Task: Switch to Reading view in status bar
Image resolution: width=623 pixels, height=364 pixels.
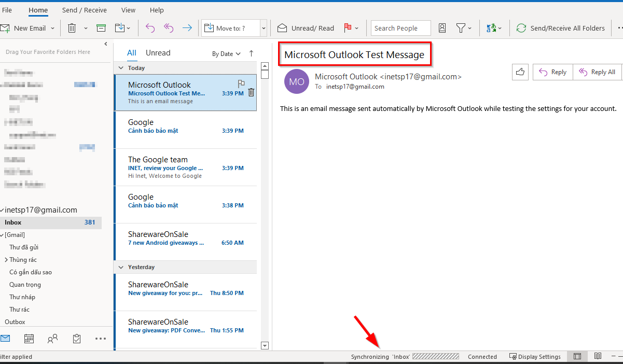Action: [598, 356]
